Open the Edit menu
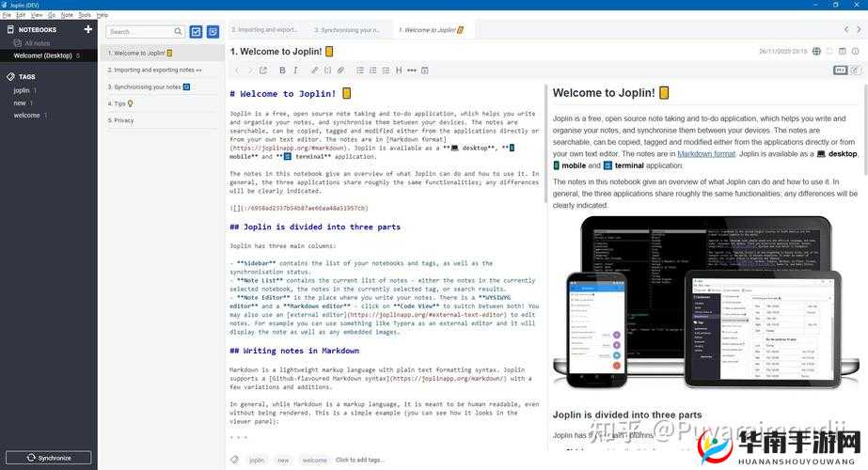 click(21, 15)
